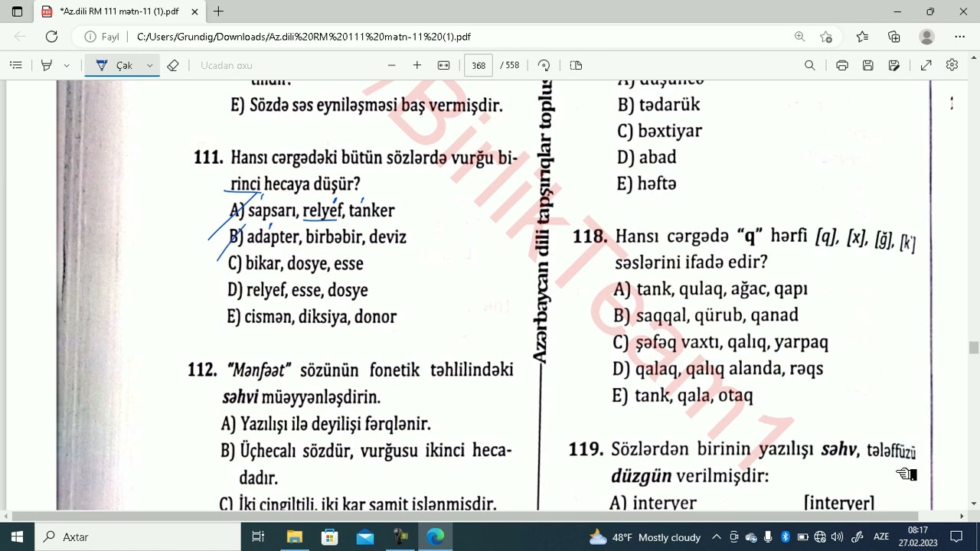Open the weather widget 48°F Mostly cloudy
Screen dimensions: 980x551
[645, 537]
